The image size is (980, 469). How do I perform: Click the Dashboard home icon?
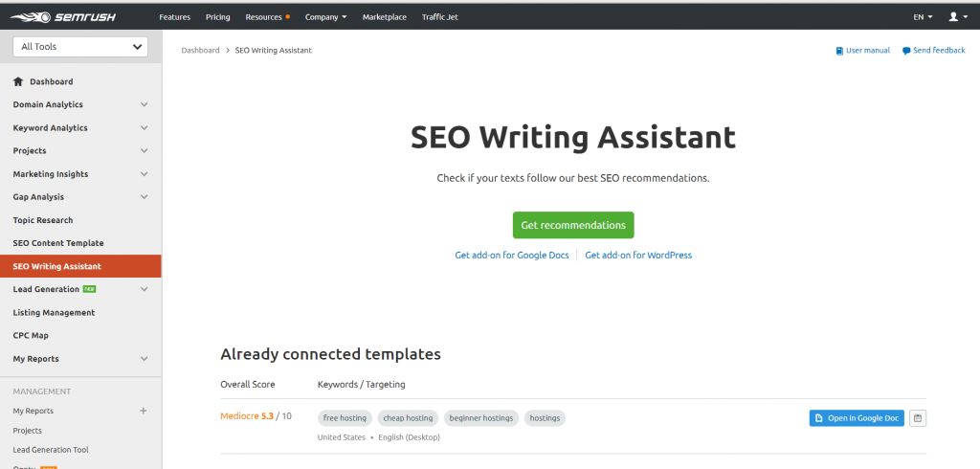point(18,82)
